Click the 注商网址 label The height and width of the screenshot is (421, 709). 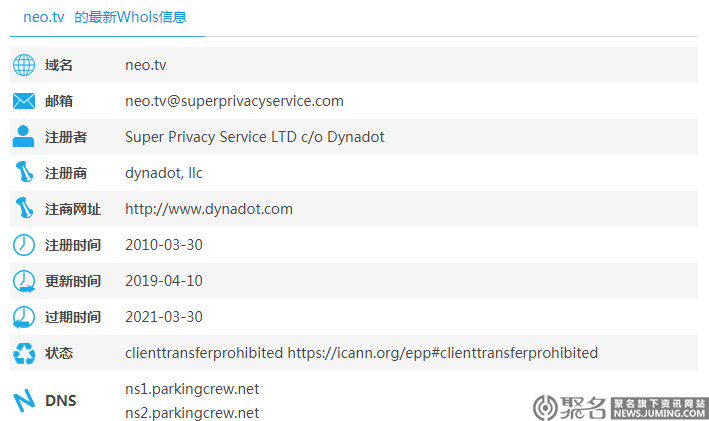73,209
